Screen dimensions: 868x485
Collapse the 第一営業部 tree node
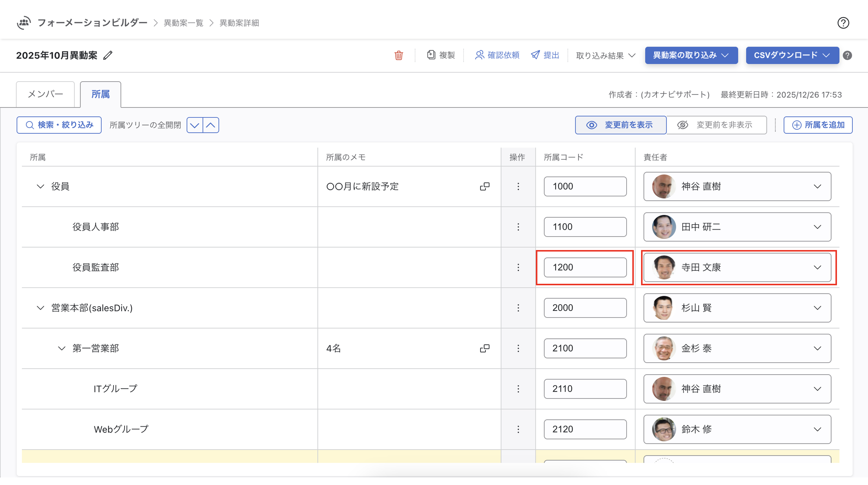[x=62, y=348]
